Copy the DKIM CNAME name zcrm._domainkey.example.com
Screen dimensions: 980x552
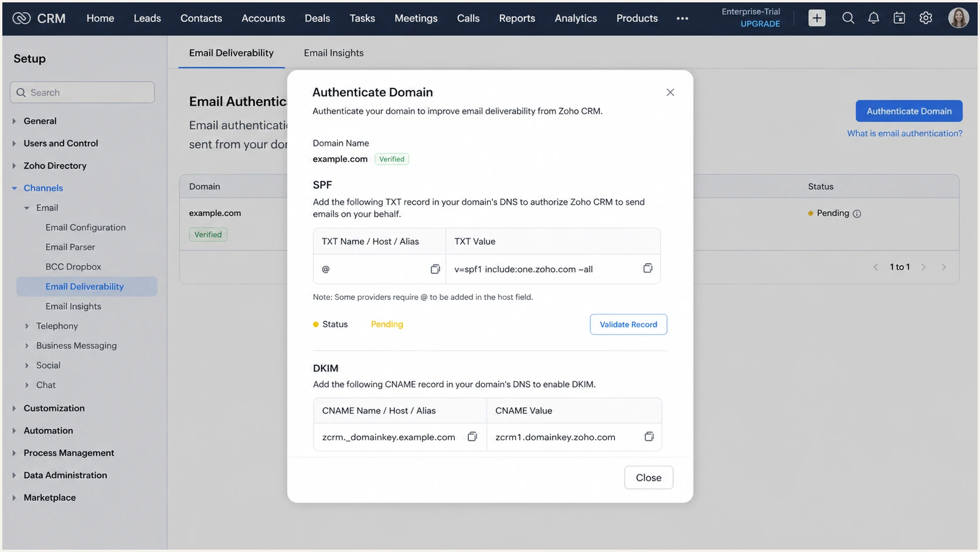472,436
